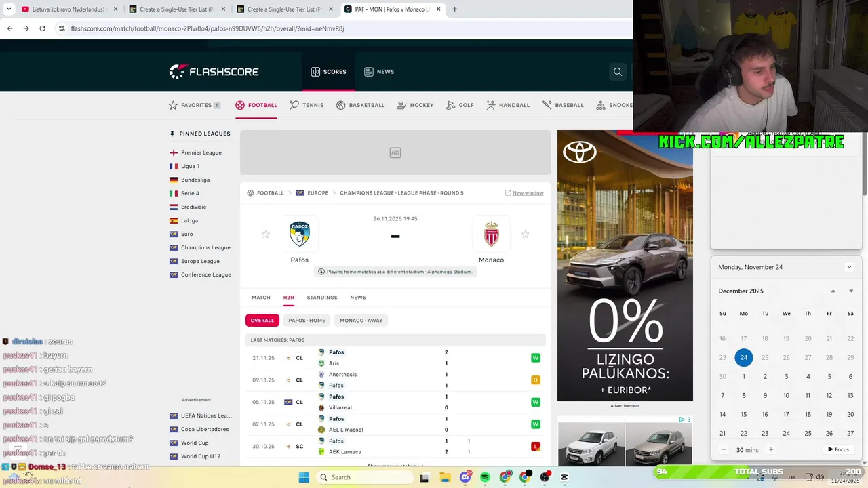Click the L result badge for AEK Larnaca
The image size is (868, 488).
536,446
